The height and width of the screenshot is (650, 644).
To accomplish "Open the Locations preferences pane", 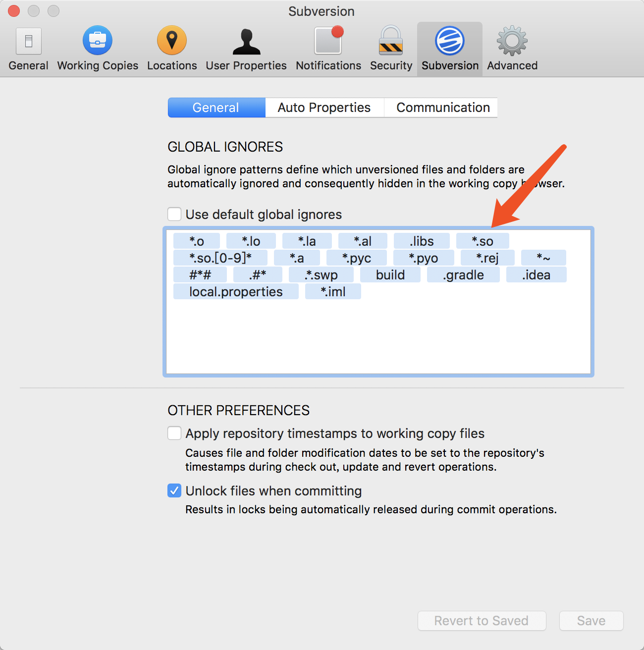I will 172,49.
